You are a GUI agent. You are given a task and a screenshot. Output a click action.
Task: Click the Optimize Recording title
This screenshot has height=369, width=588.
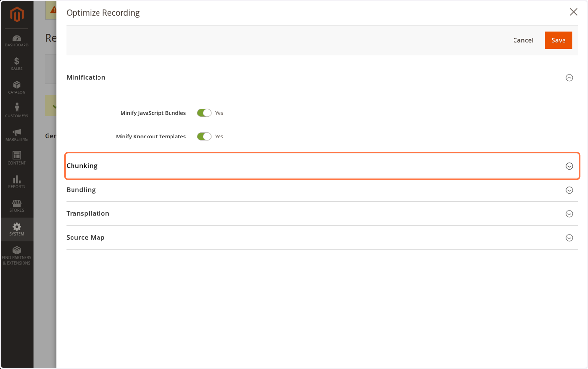pos(103,13)
